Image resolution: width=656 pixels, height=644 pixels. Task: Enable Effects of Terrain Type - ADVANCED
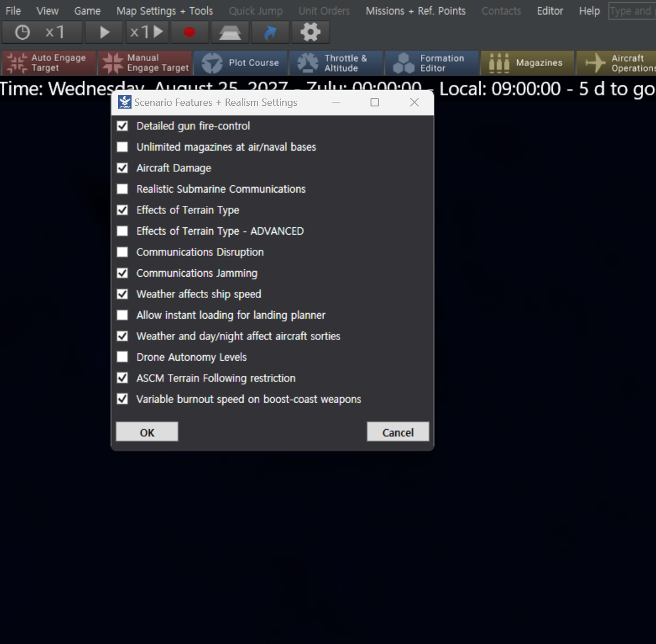122,231
